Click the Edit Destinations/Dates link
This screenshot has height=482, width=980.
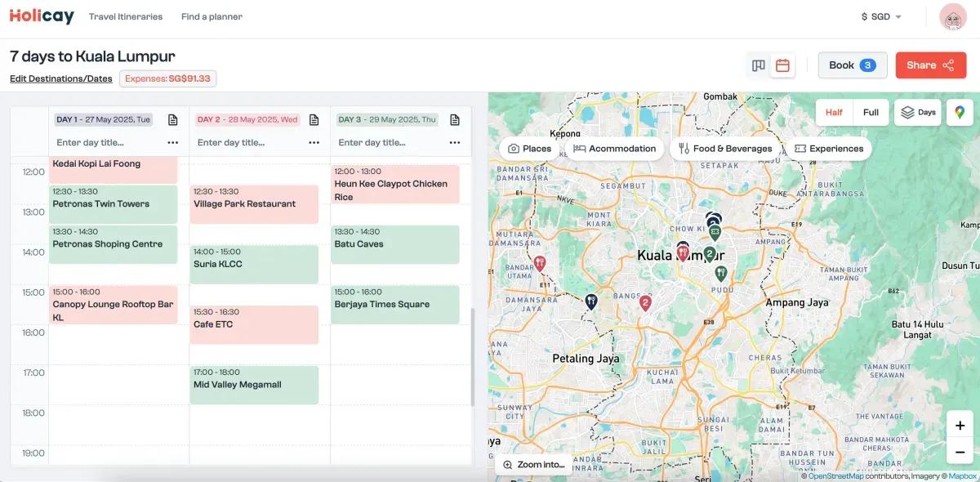[x=61, y=79]
